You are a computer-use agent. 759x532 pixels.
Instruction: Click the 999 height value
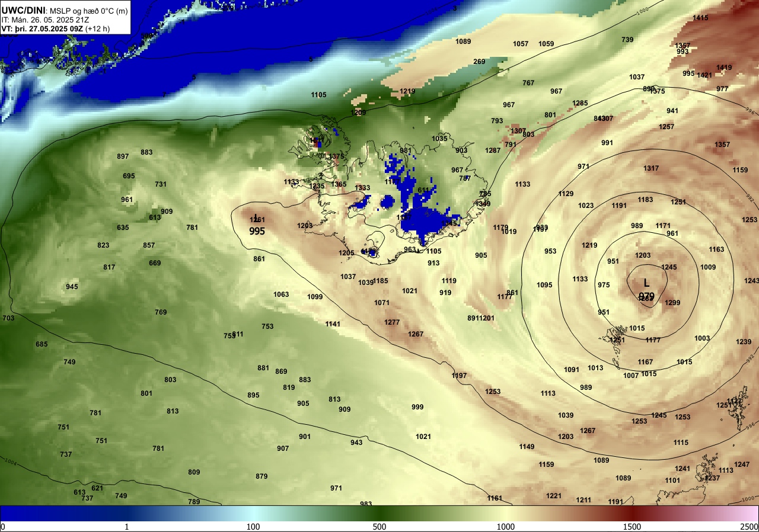tap(417, 407)
